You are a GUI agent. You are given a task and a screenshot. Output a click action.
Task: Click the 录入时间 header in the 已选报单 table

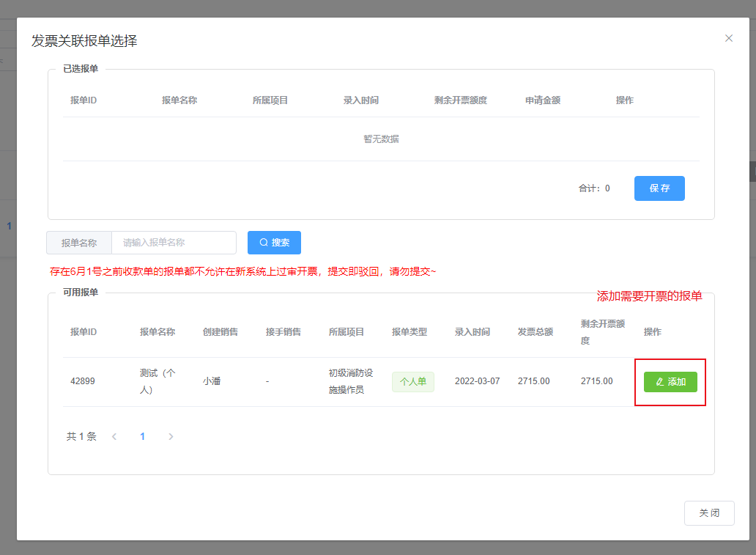coord(360,100)
